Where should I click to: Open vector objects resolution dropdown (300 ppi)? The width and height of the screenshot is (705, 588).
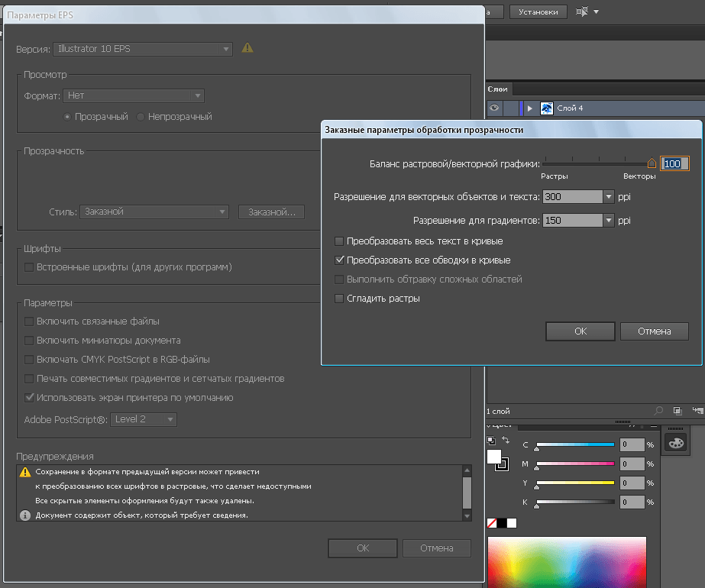608,196
